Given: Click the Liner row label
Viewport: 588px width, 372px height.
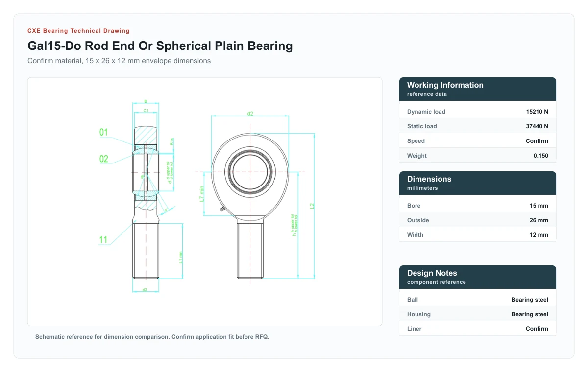Looking at the screenshot, I should [x=415, y=329].
